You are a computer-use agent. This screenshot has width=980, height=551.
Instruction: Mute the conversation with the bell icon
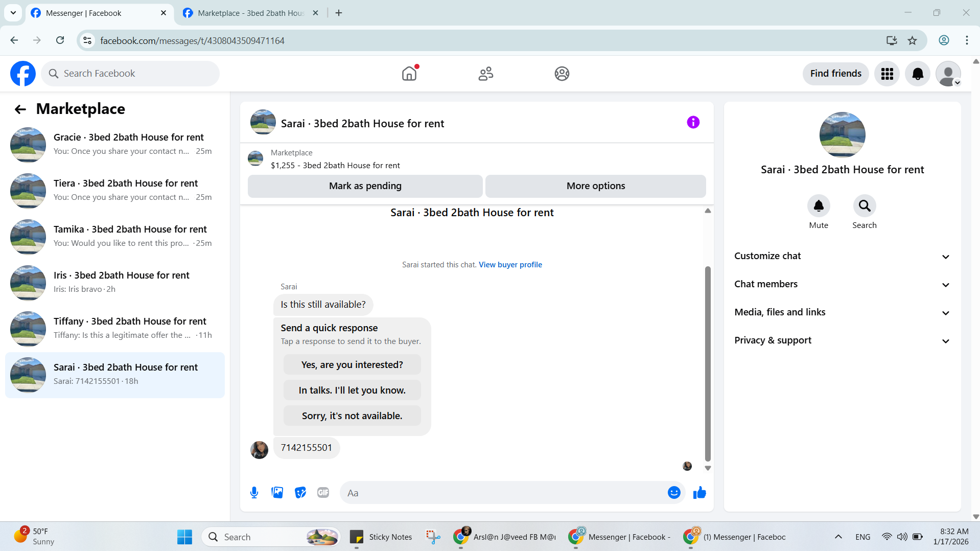point(819,205)
